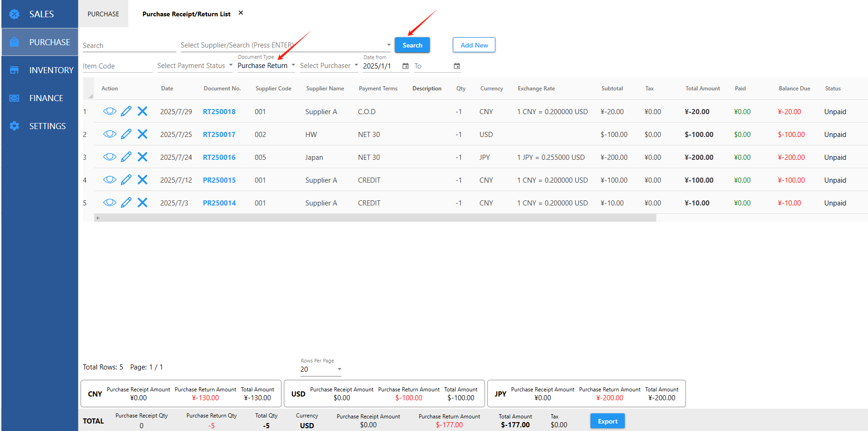Click the Add New button
This screenshot has height=431, width=868.
[x=474, y=45]
